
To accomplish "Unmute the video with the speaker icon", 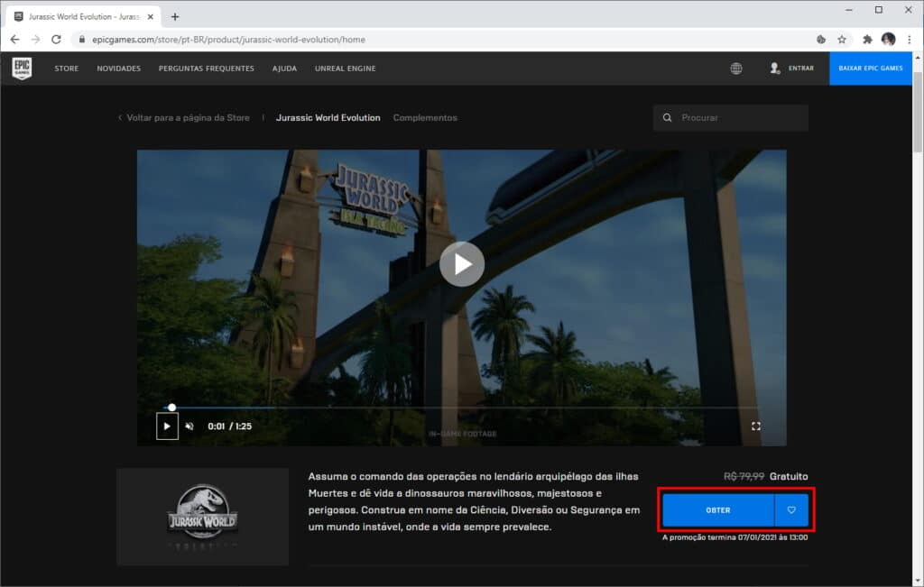I will (189, 426).
